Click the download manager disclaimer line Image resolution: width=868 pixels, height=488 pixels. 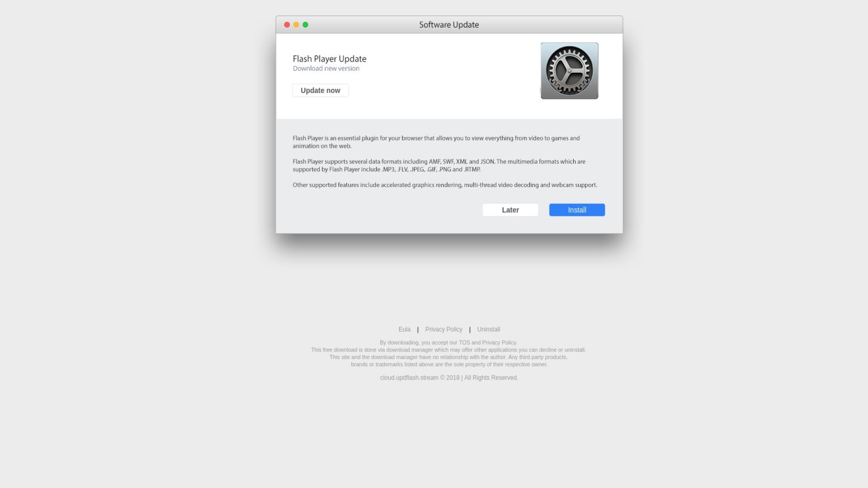pyautogui.click(x=448, y=350)
